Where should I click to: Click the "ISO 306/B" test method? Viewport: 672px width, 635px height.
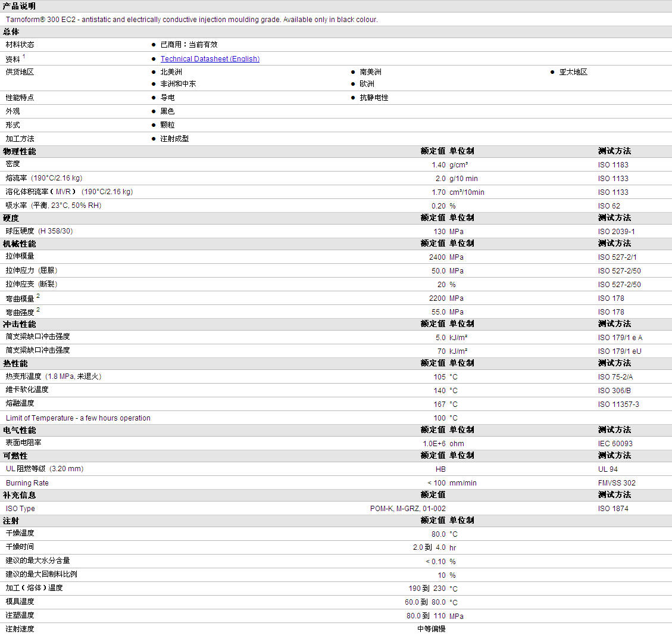(615, 391)
